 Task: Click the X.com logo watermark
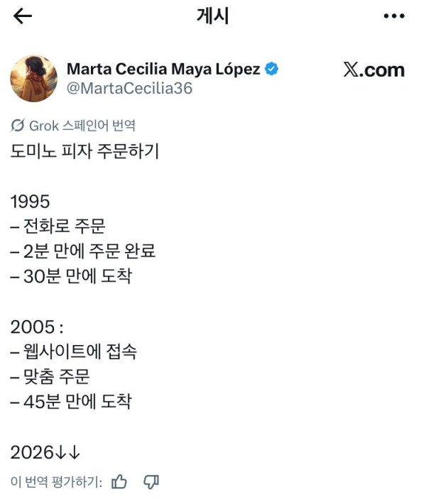(x=374, y=70)
